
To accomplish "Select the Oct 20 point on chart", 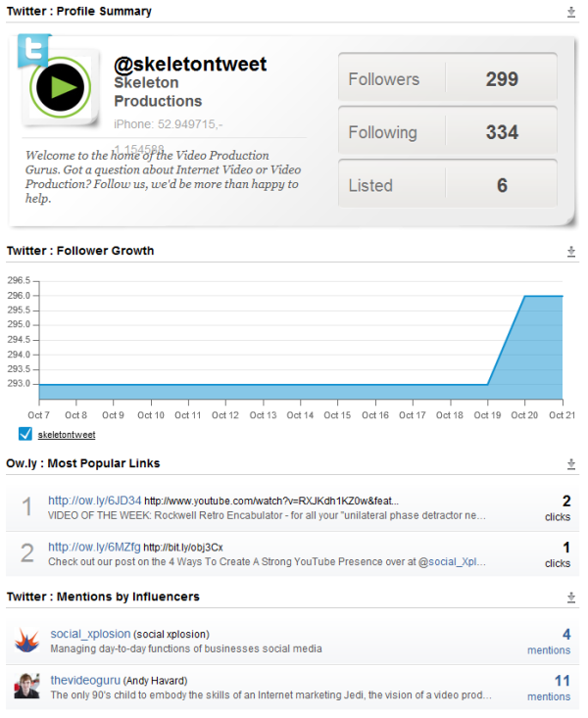I will tap(524, 296).
